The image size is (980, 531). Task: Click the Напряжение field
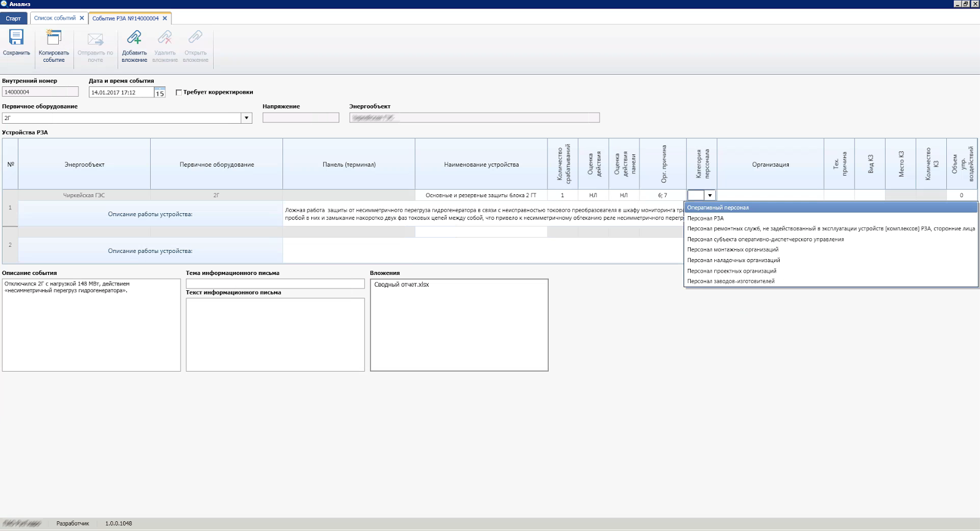pyautogui.click(x=301, y=118)
